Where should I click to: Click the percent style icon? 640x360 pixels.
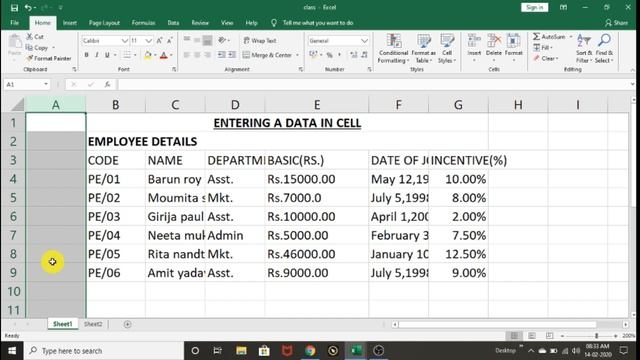(329, 55)
